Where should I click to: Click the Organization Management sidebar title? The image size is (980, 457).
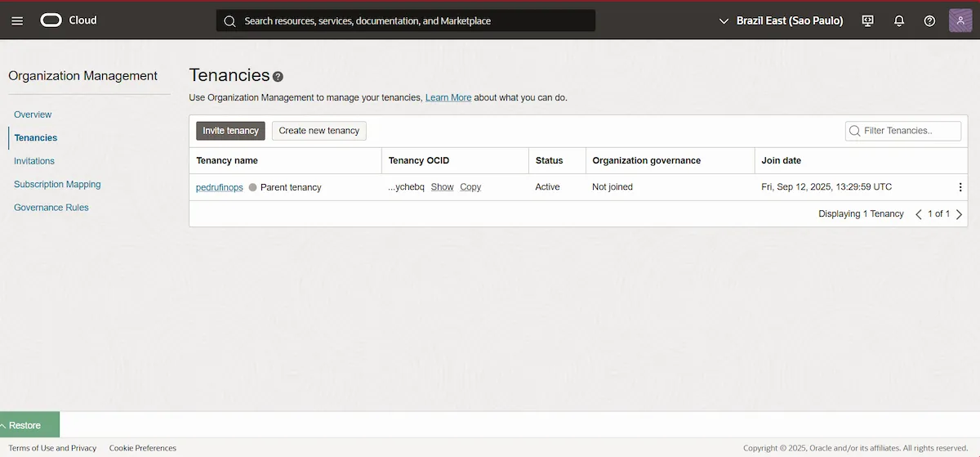click(x=82, y=76)
